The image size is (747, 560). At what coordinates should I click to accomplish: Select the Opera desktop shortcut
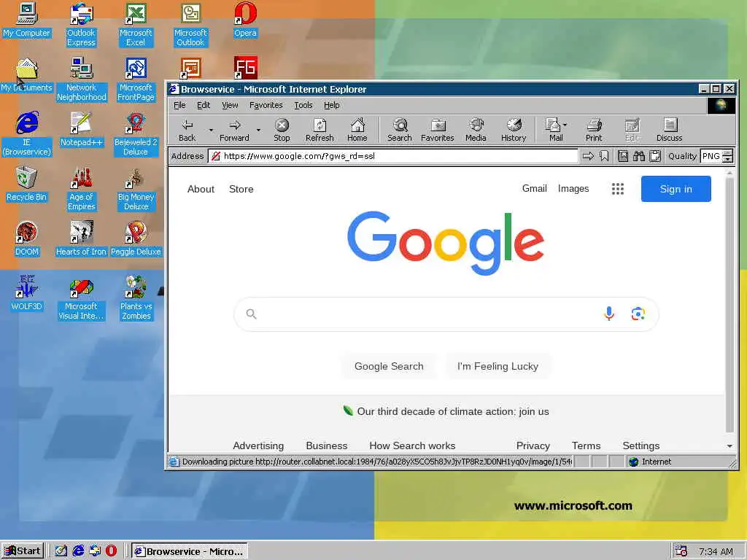(245, 20)
